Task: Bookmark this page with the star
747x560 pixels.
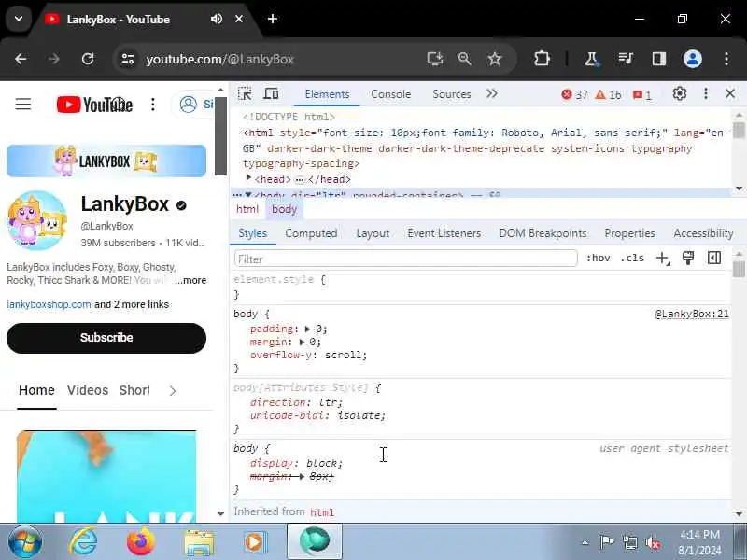Action: (495, 59)
